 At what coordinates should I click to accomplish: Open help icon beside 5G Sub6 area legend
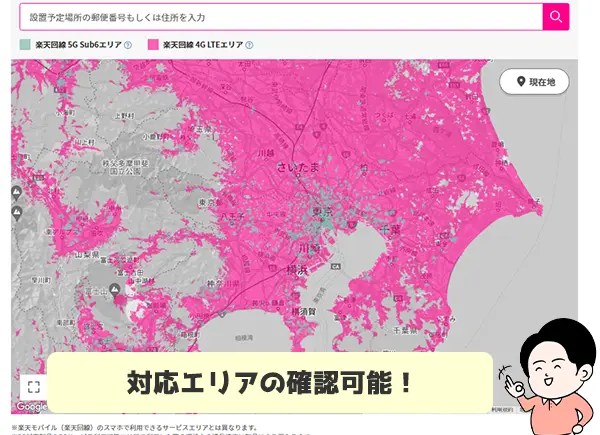pos(127,46)
